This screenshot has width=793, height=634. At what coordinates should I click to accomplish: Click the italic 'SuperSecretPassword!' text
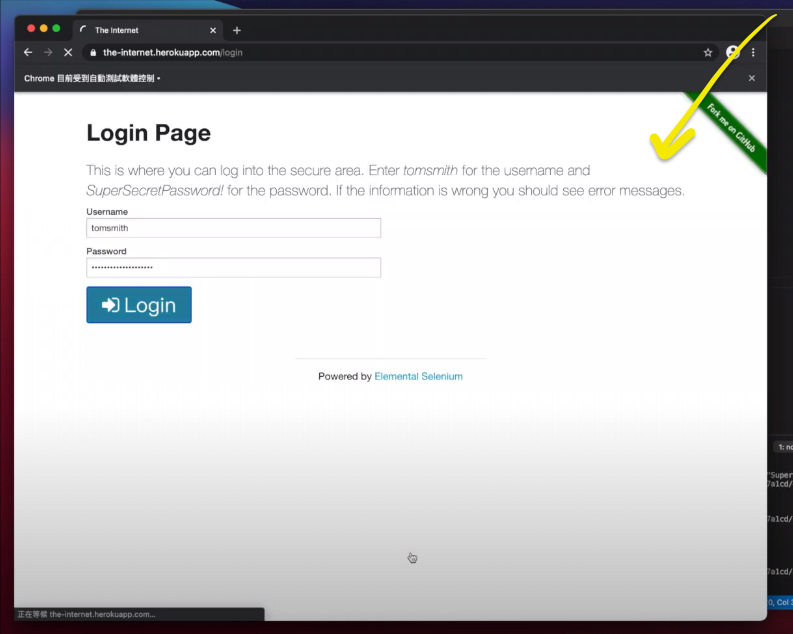(x=155, y=191)
